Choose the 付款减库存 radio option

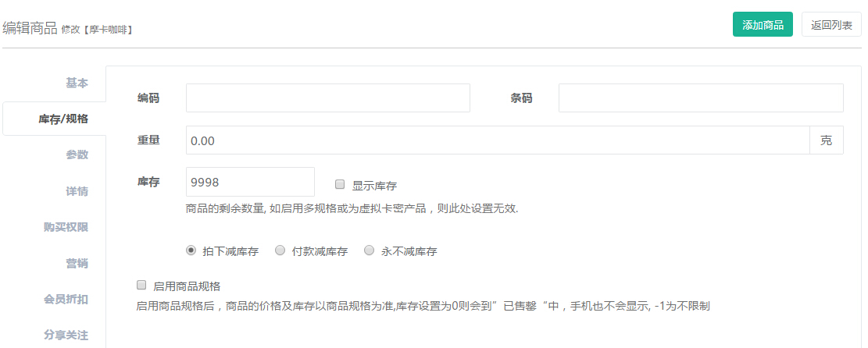tap(280, 250)
